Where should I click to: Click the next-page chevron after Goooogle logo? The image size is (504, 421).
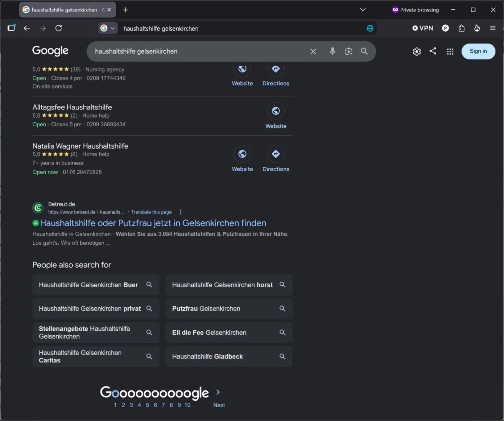click(218, 392)
